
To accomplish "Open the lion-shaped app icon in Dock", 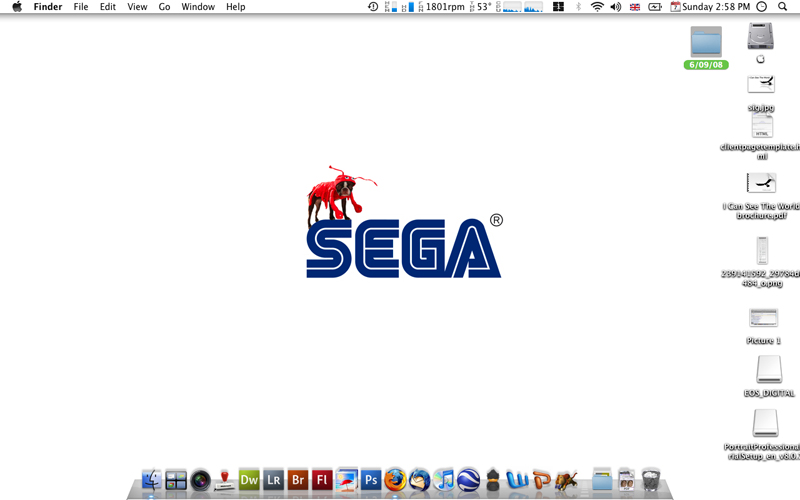I will [x=566, y=481].
